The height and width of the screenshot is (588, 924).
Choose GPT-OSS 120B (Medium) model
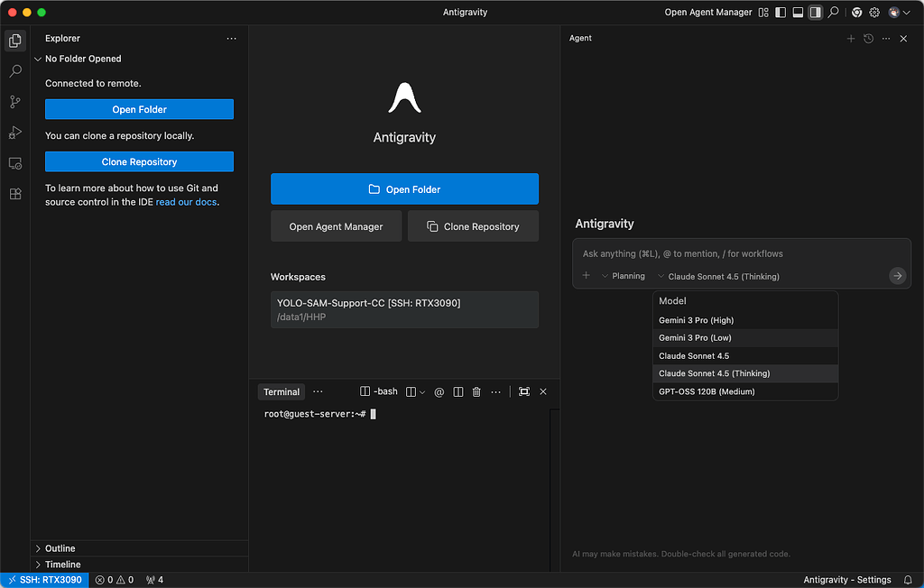744,391
